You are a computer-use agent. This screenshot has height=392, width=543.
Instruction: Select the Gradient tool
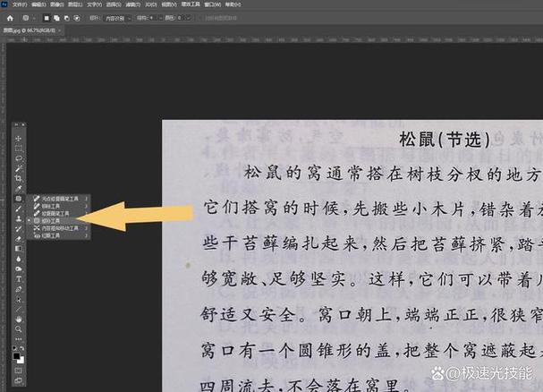click(x=19, y=249)
